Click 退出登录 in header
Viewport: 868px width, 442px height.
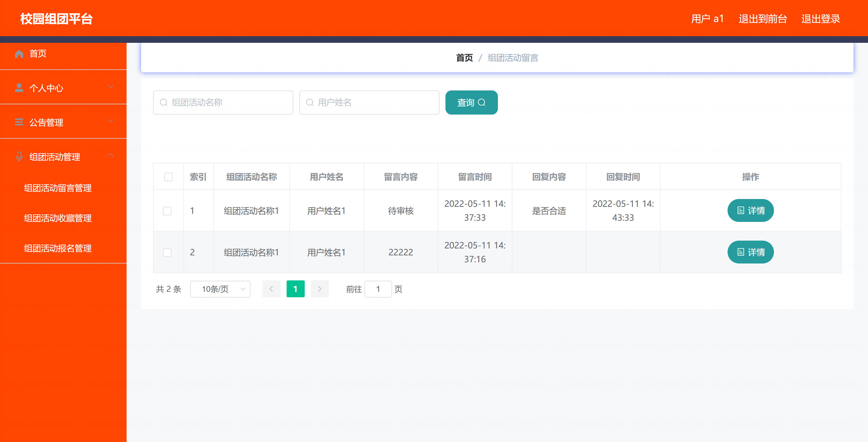tap(820, 19)
